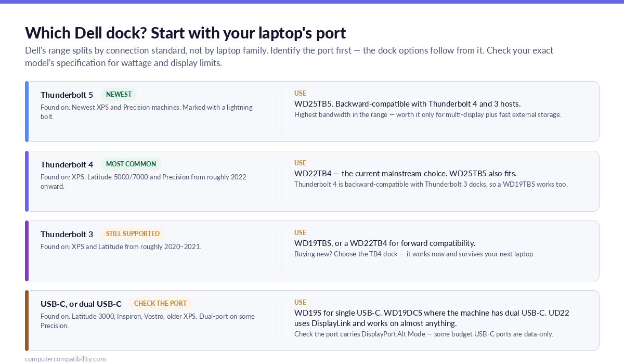Click the "USB-C, or dual USB-C" title
The width and height of the screenshot is (624, 364).
(81, 304)
